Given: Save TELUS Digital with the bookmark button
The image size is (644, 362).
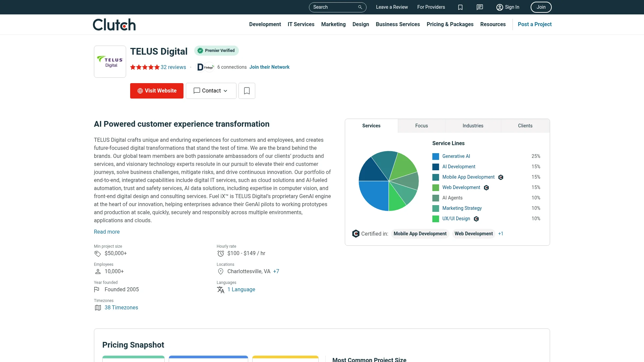Looking at the screenshot, I should pyautogui.click(x=247, y=91).
